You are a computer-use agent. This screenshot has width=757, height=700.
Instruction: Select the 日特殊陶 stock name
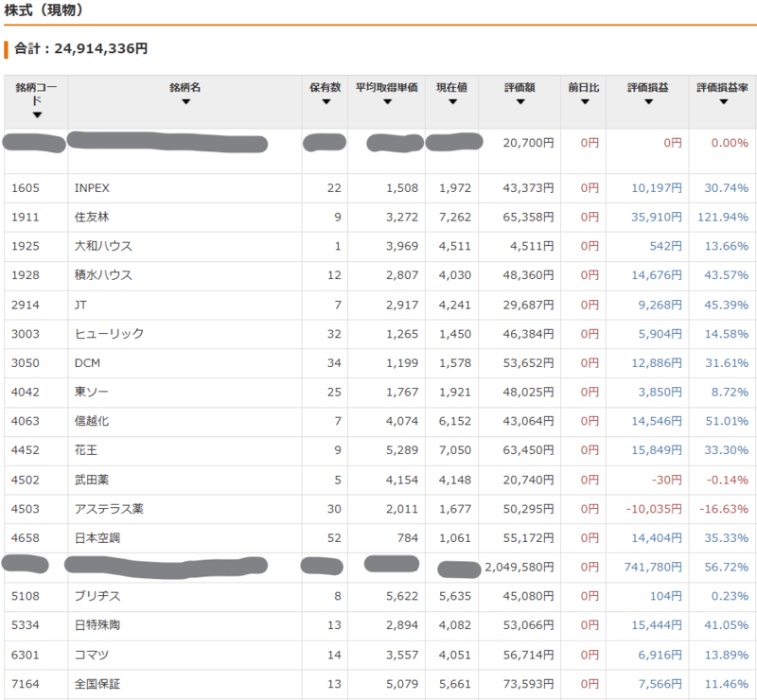tap(97, 624)
